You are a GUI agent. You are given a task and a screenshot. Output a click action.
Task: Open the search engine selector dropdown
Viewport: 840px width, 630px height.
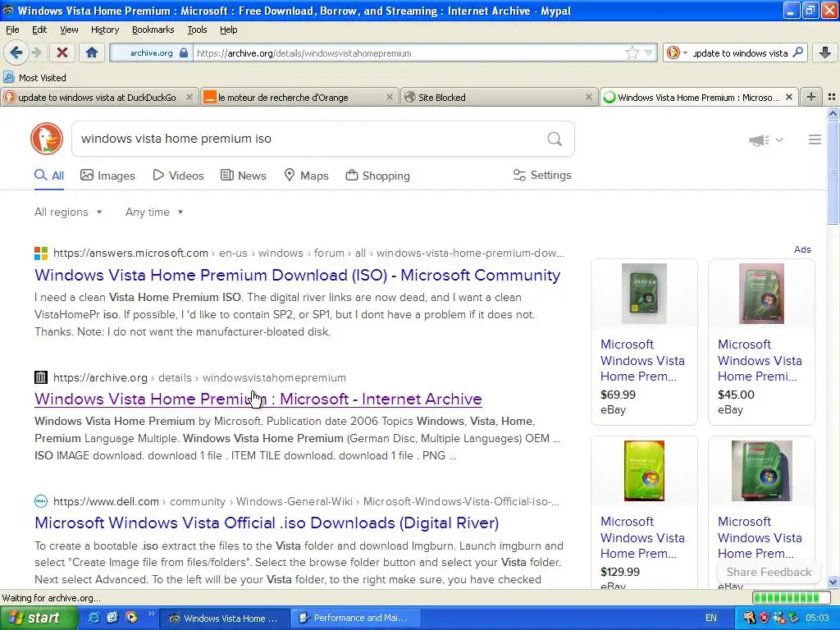(677, 52)
